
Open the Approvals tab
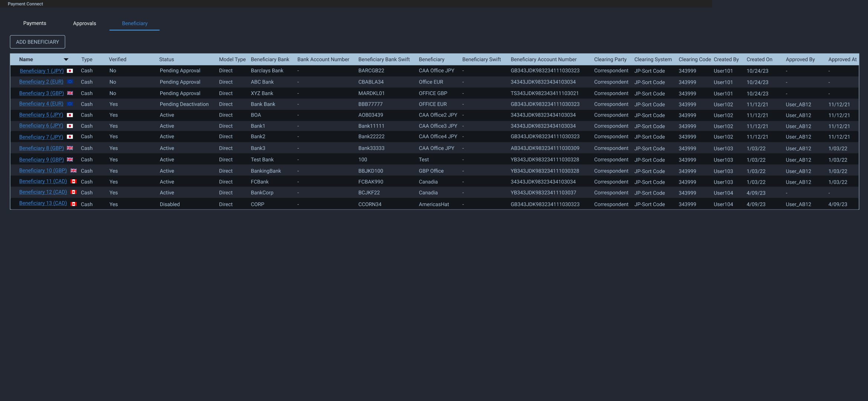pos(84,23)
